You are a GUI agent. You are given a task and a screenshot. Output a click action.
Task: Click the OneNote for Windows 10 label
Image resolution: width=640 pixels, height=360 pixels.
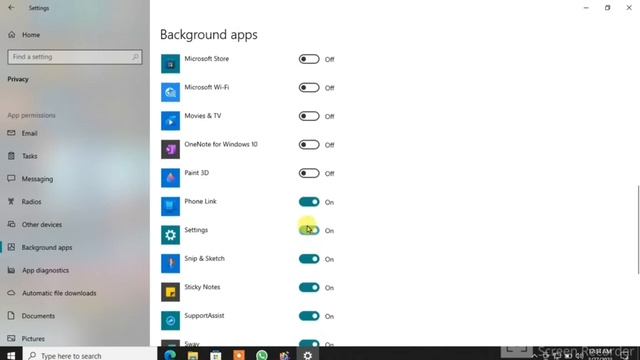pyautogui.click(x=221, y=144)
